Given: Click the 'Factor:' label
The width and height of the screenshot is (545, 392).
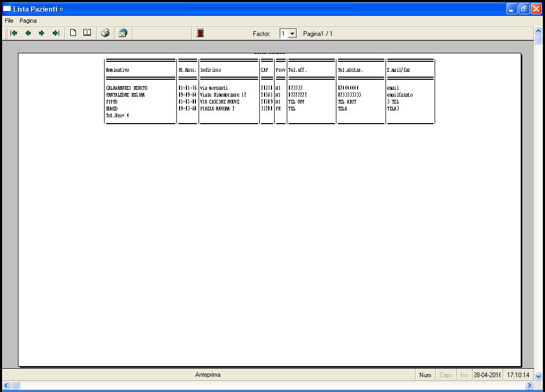Looking at the screenshot, I should click(261, 34).
